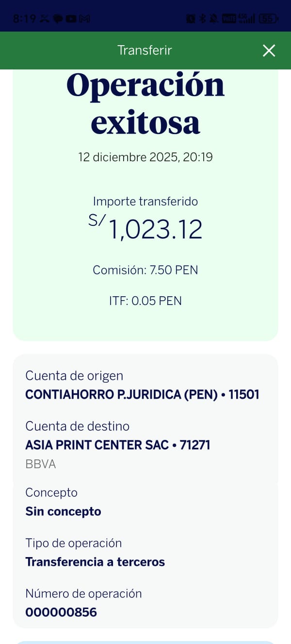Tap the Transferencia a terceros operation type

[95, 562]
